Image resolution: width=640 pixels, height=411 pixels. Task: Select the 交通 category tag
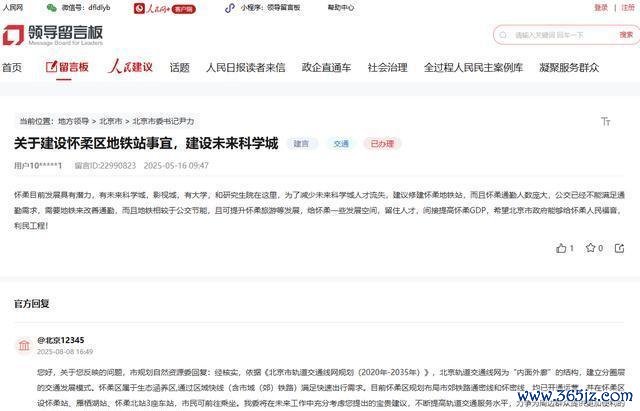tap(341, 144)
